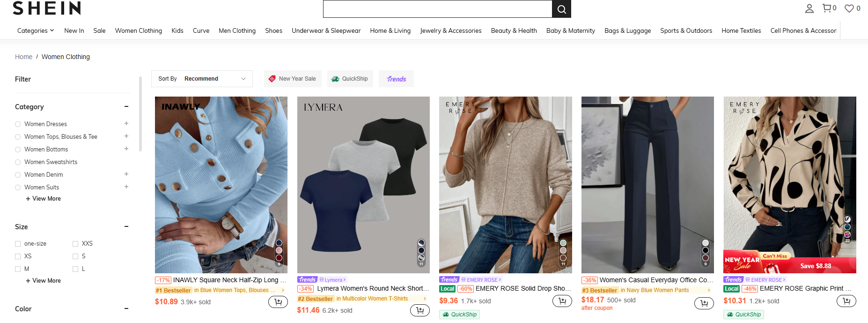Click the Trends badge on Lymera product
The width and height of the screenshot is (868, 323).
[x=307, y=279]
